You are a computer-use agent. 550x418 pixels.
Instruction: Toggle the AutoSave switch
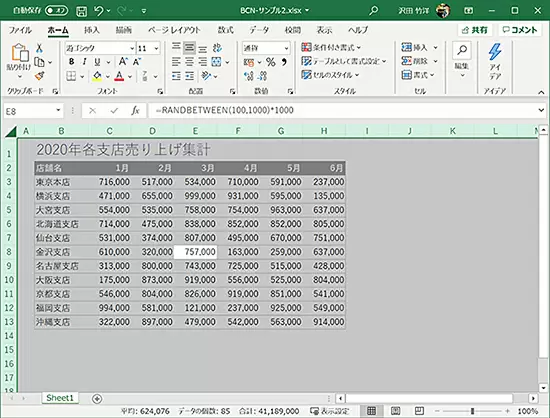(56, 11)
